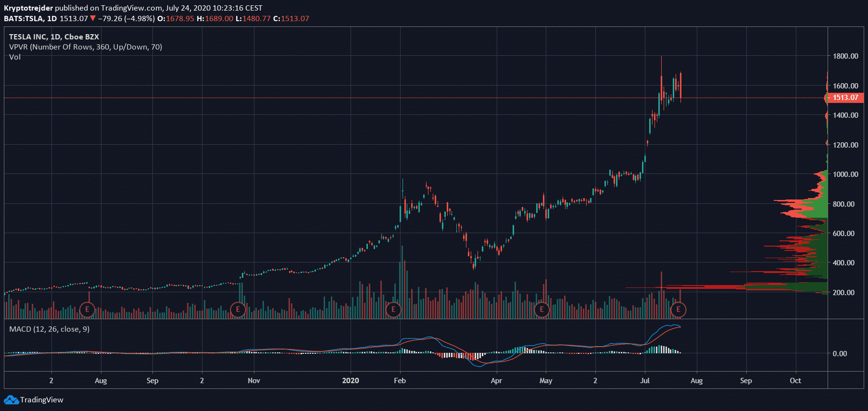Open the leftmost earnings E marker

pos(87,310)
